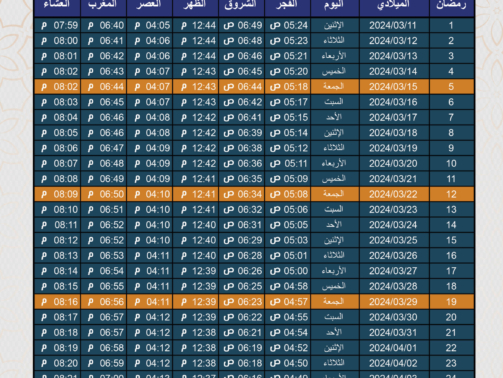Click sunrise 06:44 in the 2024/03/15 row
Screen dimensions: 503x378
(x=242, y=87)
